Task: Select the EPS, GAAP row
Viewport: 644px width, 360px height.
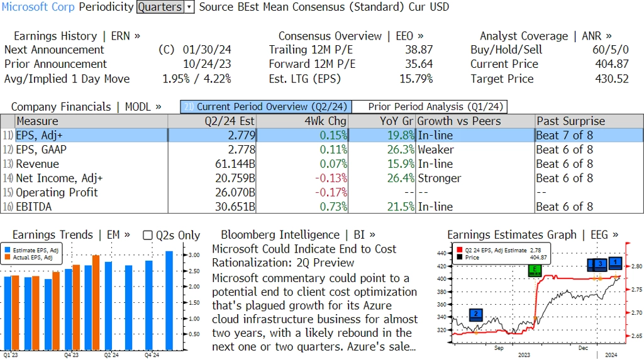Action: [x=322, y=150]
